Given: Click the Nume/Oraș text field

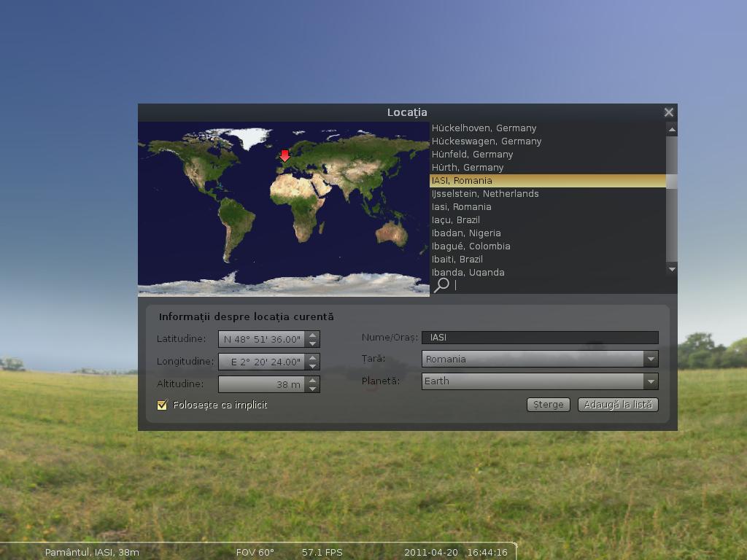Looking at the screenshot, I should coord(540,338).
